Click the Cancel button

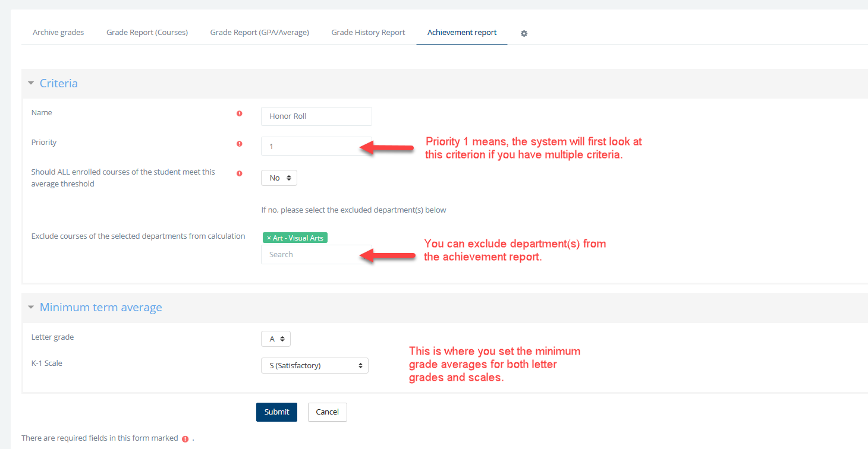pos(327,412)
